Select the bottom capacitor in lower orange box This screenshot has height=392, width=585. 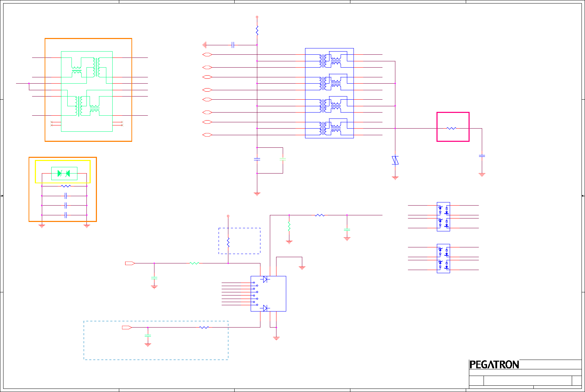pyautogui.click(x=66, y=215)
